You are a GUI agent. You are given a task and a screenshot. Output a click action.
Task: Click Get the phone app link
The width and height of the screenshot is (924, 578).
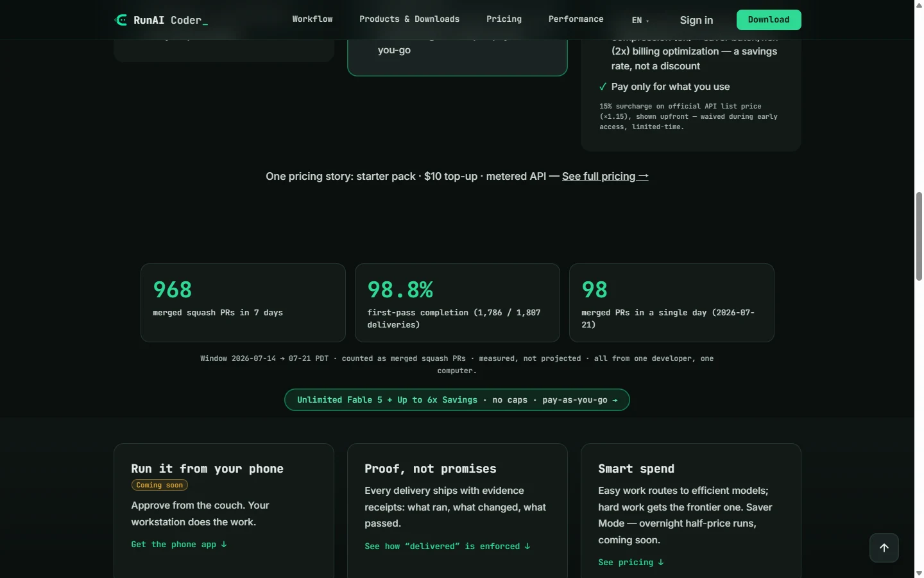click(179, 544)
